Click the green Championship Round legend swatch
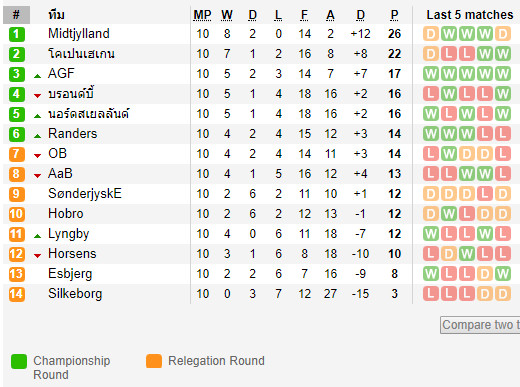This screenshot has height=387, width=520. coord(19,361)
